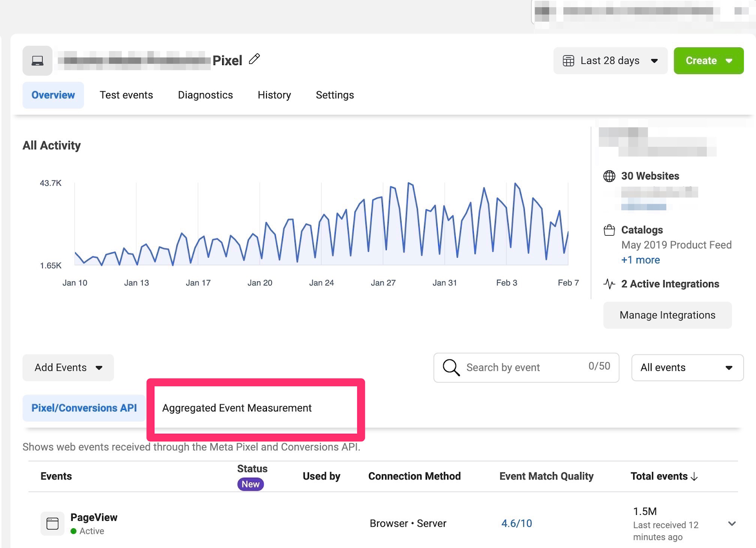Screen dimensions: 756x548
Task: Open the All events filter dropdown
Action: pos(687,368)
